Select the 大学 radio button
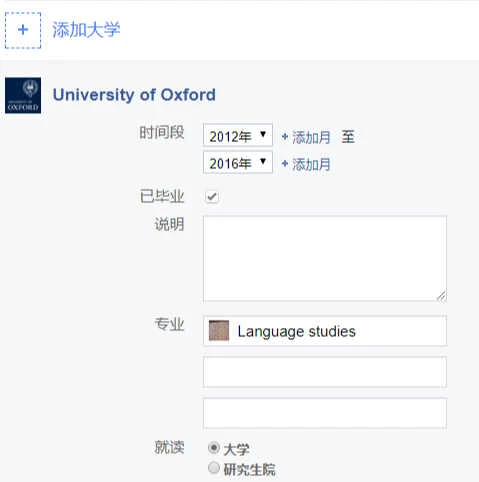Image resolution: width=479 pixels, height=482 pixels. coord(214,448)
